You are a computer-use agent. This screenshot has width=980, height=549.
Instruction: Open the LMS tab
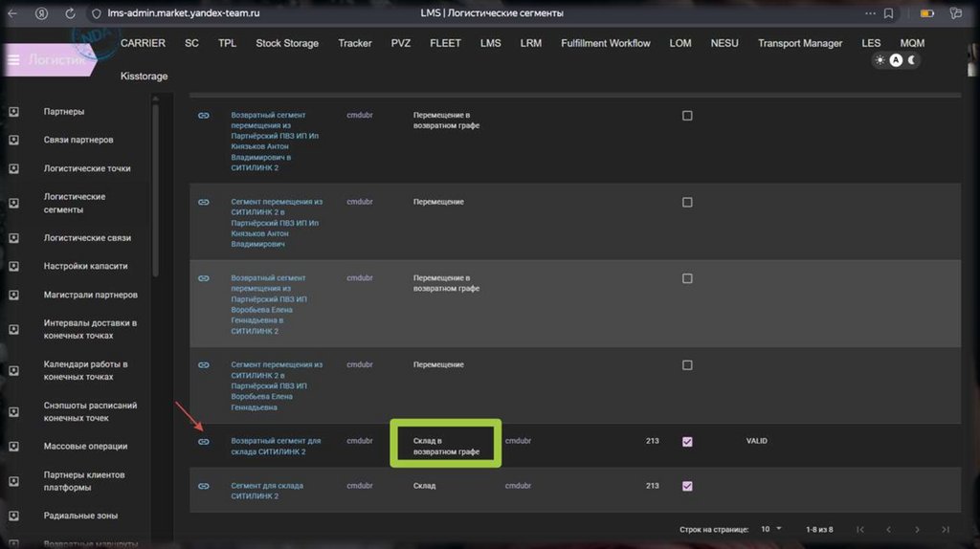(x=491, y=43)
